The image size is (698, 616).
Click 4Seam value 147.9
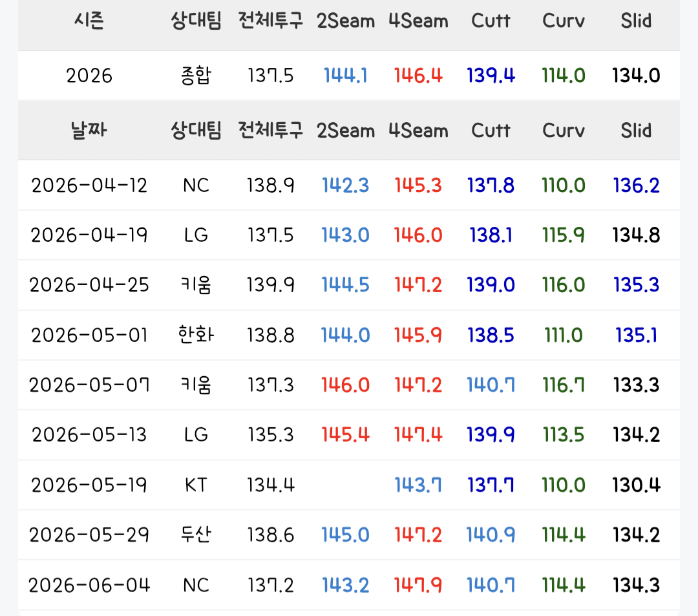click(x=418, y=585)
